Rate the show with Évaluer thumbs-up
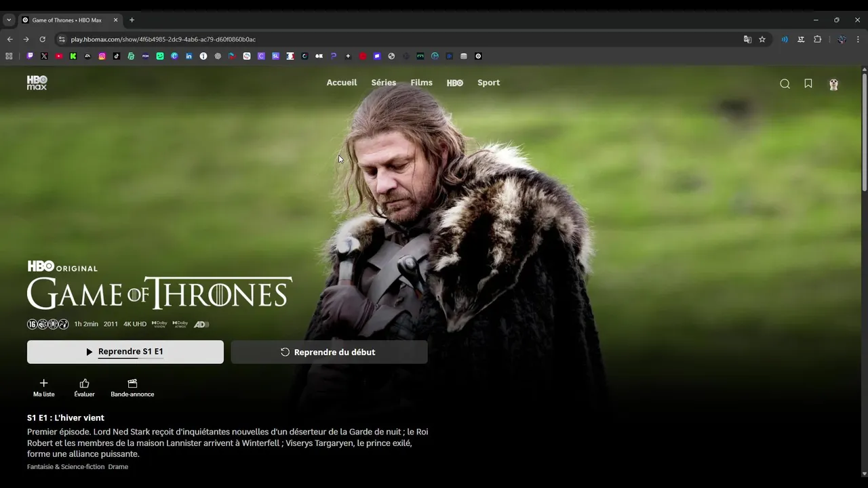 84,388
